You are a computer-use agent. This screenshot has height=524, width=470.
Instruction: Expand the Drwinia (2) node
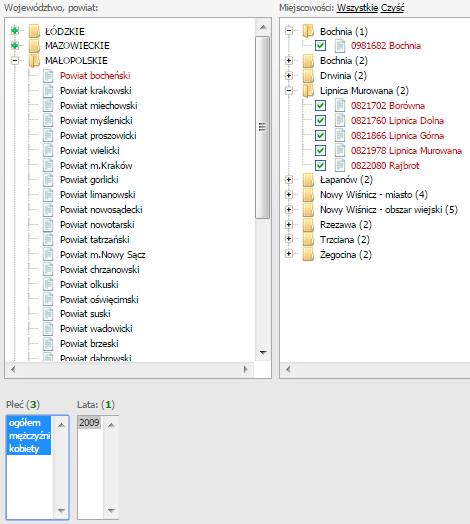pos(289,76)
